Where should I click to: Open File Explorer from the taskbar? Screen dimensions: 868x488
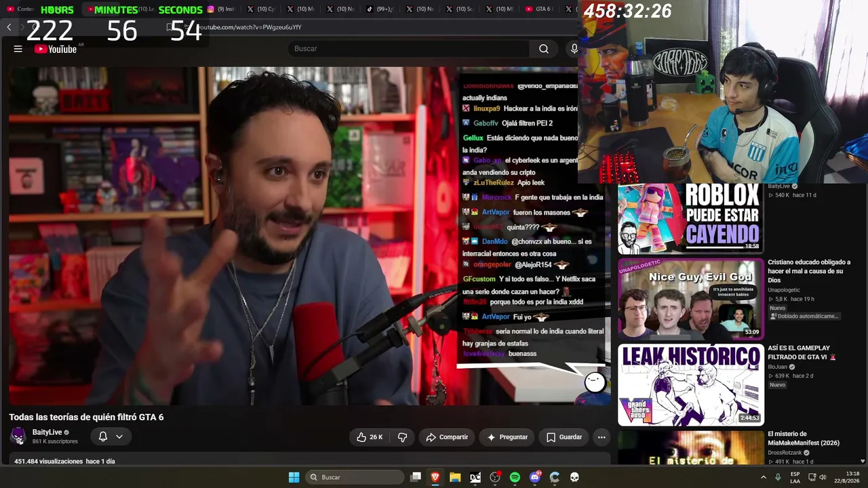tap(455, 477)
